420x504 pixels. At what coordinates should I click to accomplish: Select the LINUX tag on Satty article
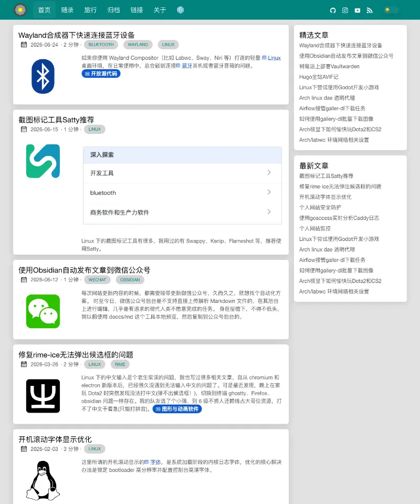coord(94,129)
